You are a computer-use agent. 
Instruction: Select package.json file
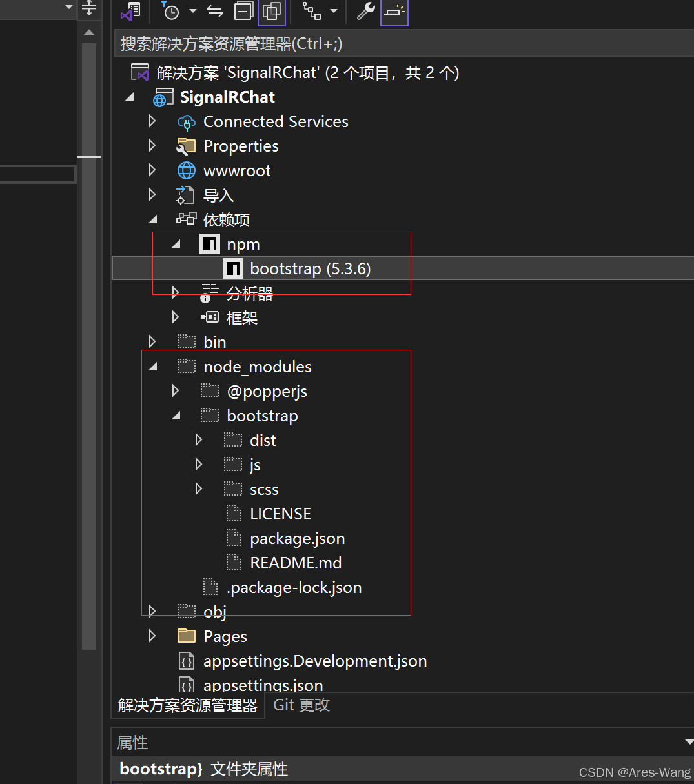[x=297, y=539]
